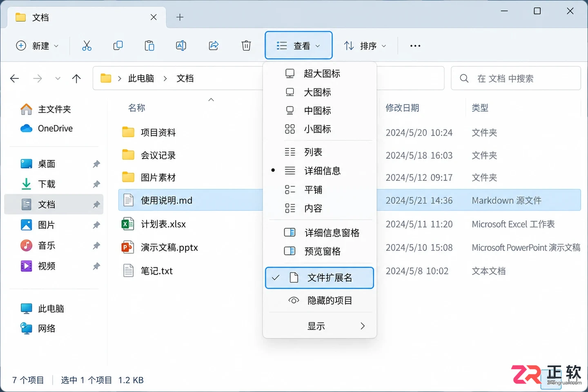Click the 会议记录 folder icon

[x=128, y=155]
